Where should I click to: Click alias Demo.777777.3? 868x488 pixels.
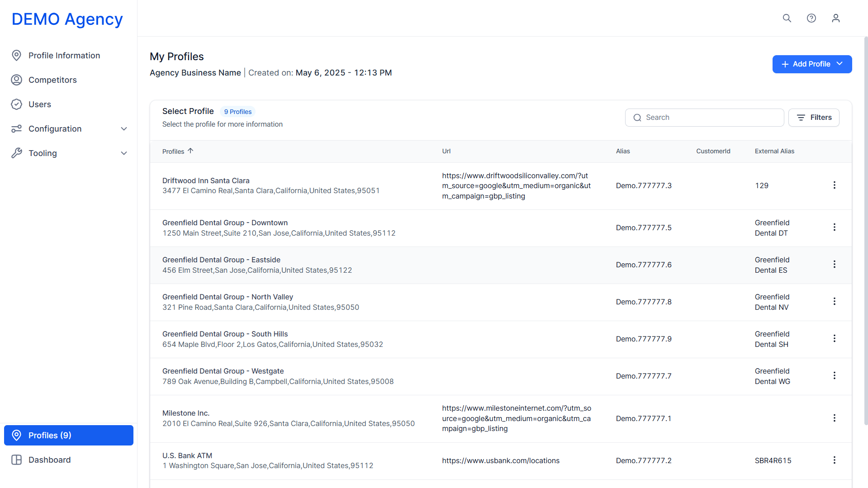pos(644,185)
